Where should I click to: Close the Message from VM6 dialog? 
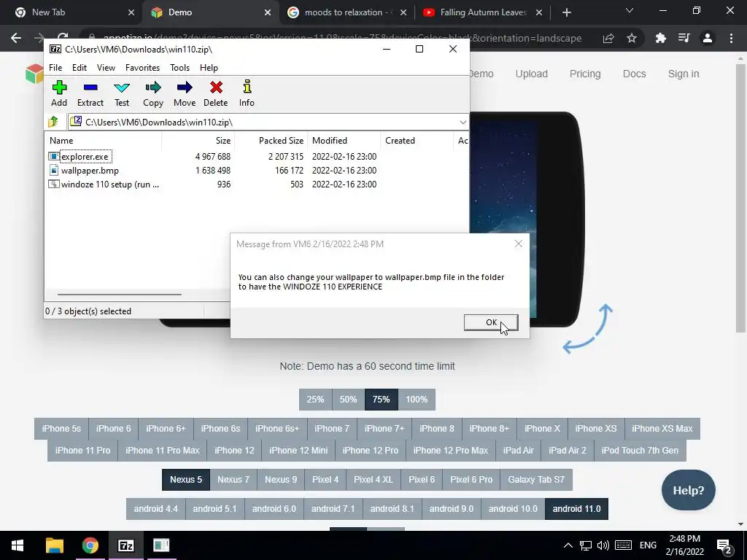click(x=519, y=244)
